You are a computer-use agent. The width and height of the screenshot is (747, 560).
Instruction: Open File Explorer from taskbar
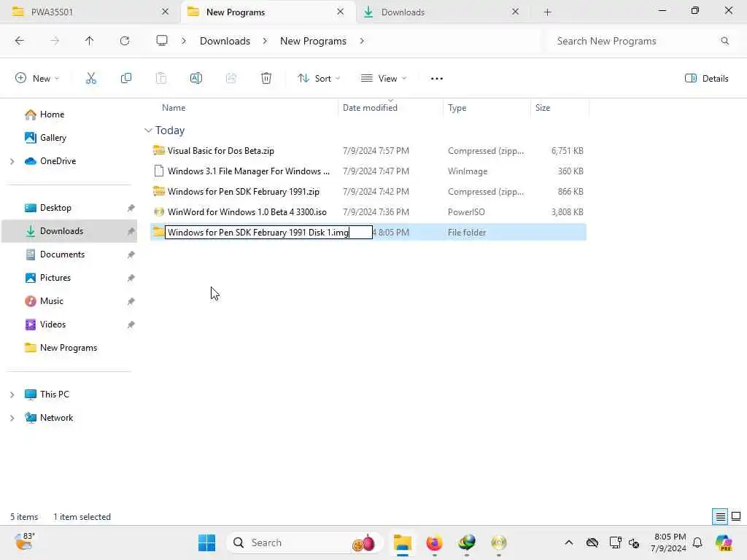403,542
